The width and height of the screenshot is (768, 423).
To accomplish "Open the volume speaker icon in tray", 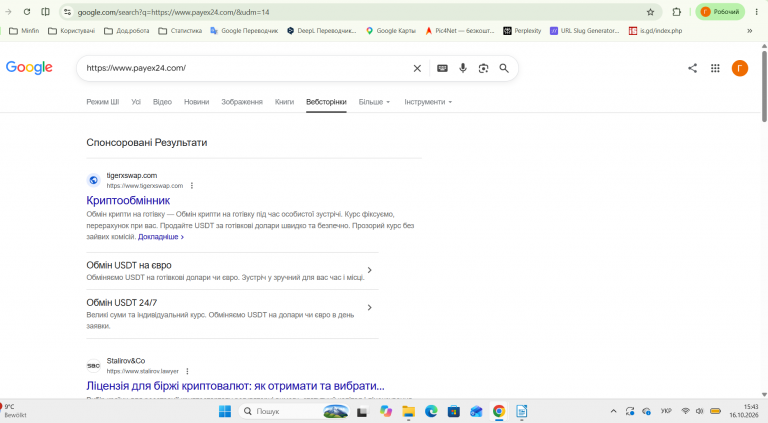I will (x=699, y=411).
